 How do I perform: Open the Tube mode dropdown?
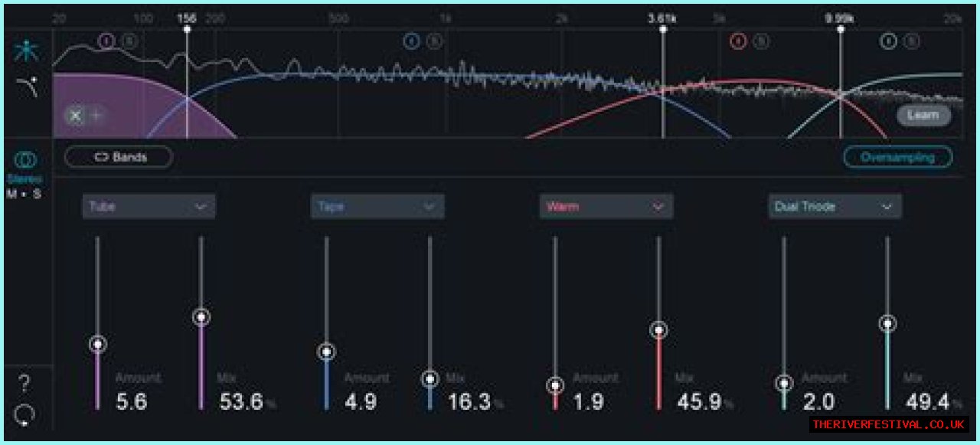pyautogui.click(x=149, y=206)
